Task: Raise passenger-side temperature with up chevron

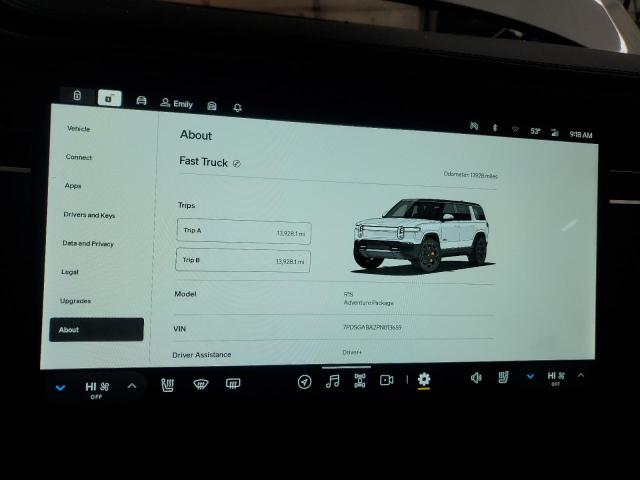Action: click(x=581, y=375)
